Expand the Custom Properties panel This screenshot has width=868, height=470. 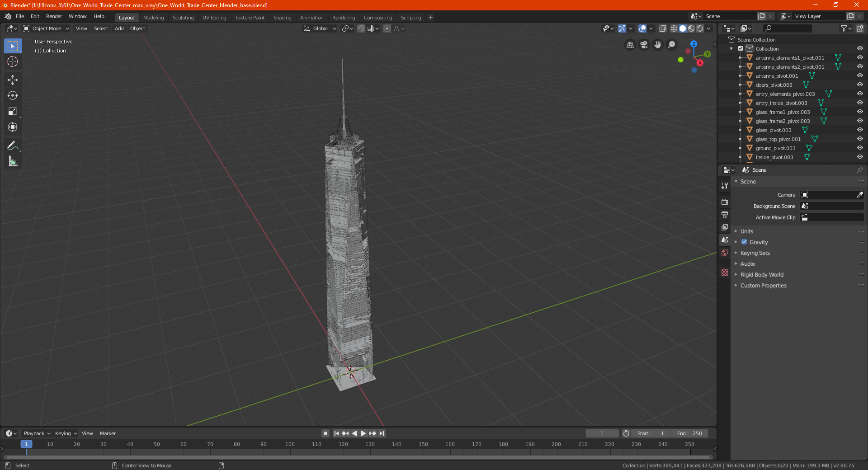coord(763,285)
